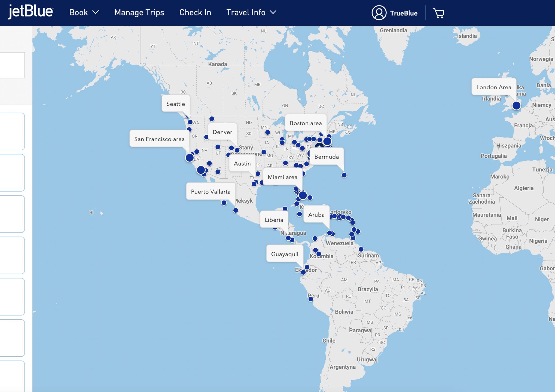
Task: Expand the Book dropdown menu
Action: point(84,13)
